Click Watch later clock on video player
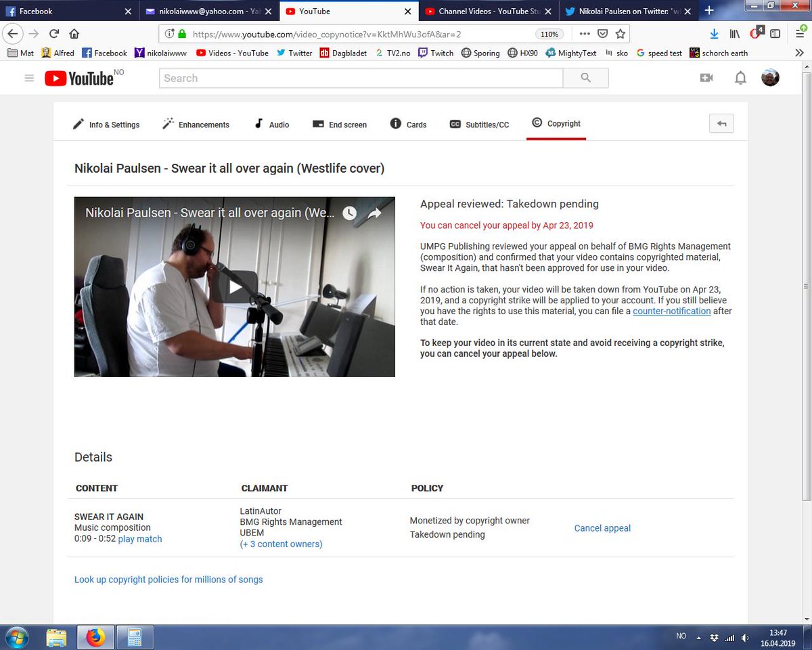Image resolution: width=812 pixels, height=650 pixels. [x=348, y=213]
